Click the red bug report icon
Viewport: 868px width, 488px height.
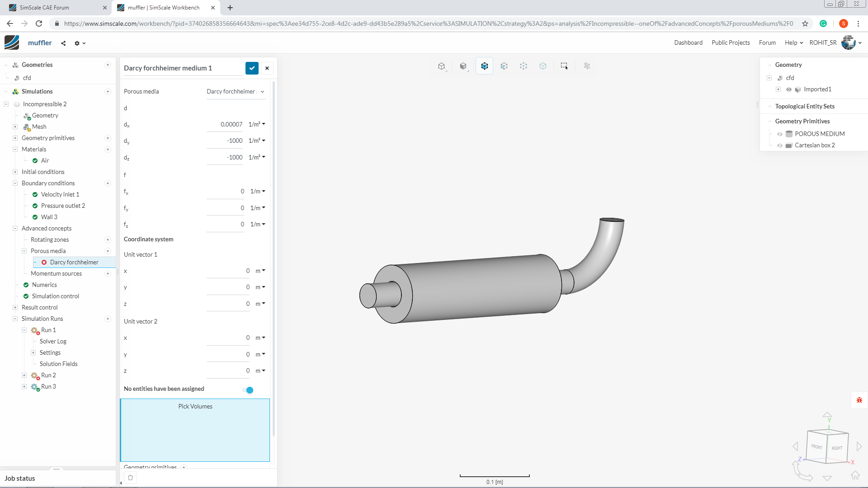(x=859, y=400)
